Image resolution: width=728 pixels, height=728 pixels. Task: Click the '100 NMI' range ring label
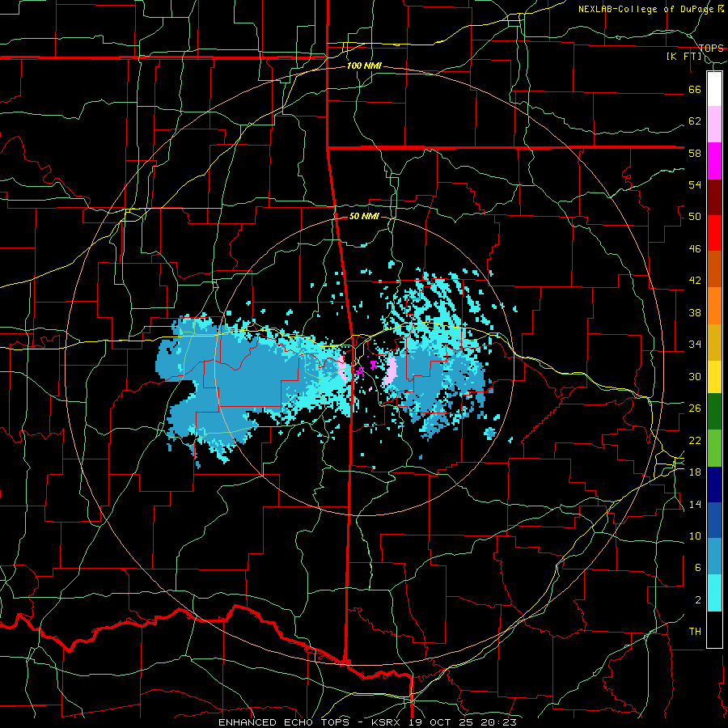(364, 66)
